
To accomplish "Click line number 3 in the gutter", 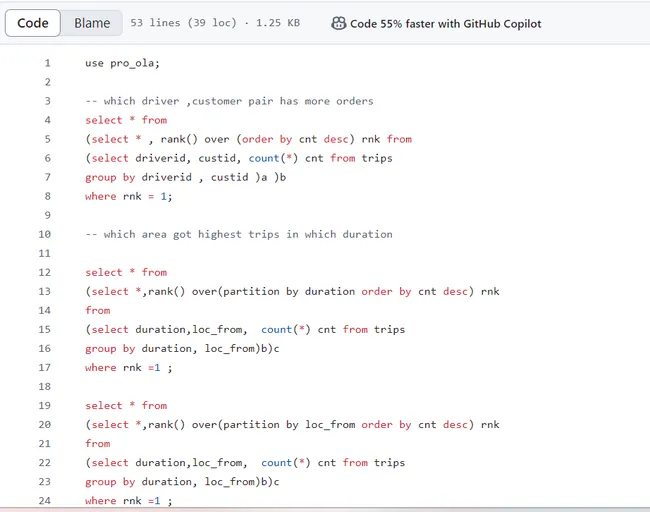I will [47, 101].
